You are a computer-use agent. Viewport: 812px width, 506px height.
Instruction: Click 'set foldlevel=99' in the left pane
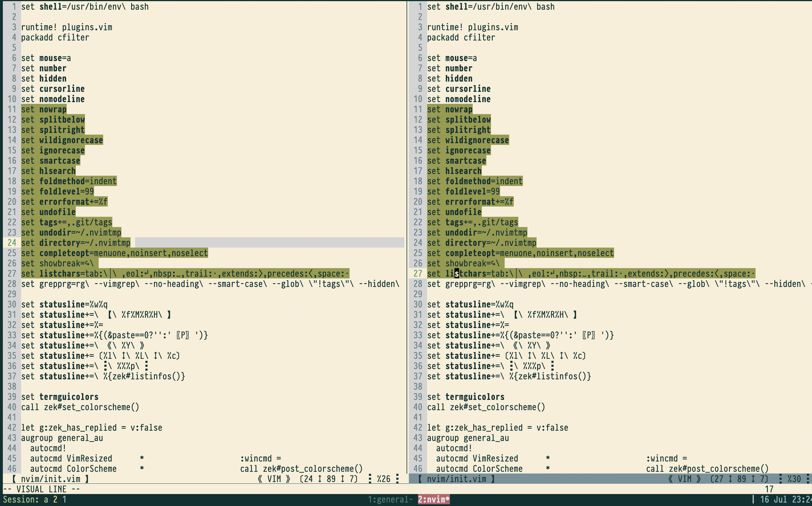58,191
